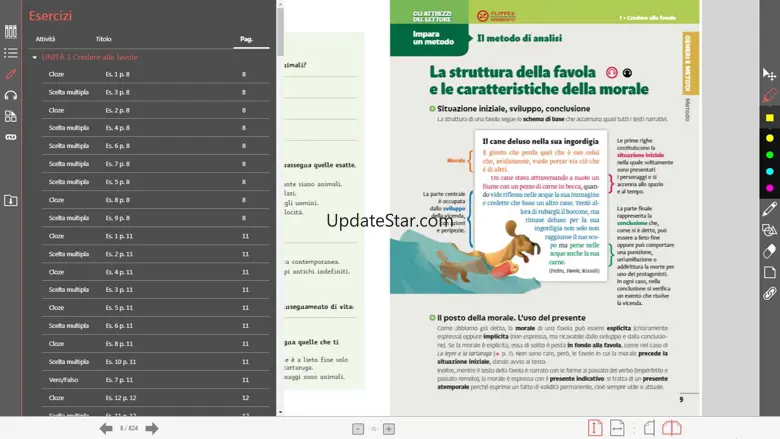Pick the yellow circle color
The width and height of the screenshot is (780, 439).
(770, 138)
